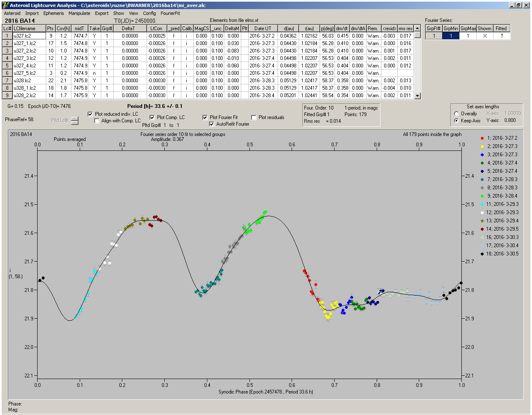Screen dimensions: 532x415
Task: Click the Take column header
Action: pos(95,29)
